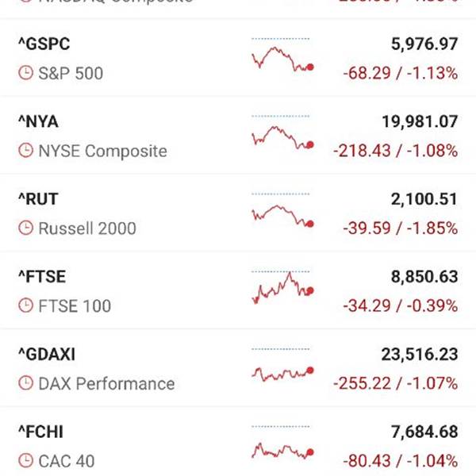Select the ^GSPC ticker symbol

point(44,44)
